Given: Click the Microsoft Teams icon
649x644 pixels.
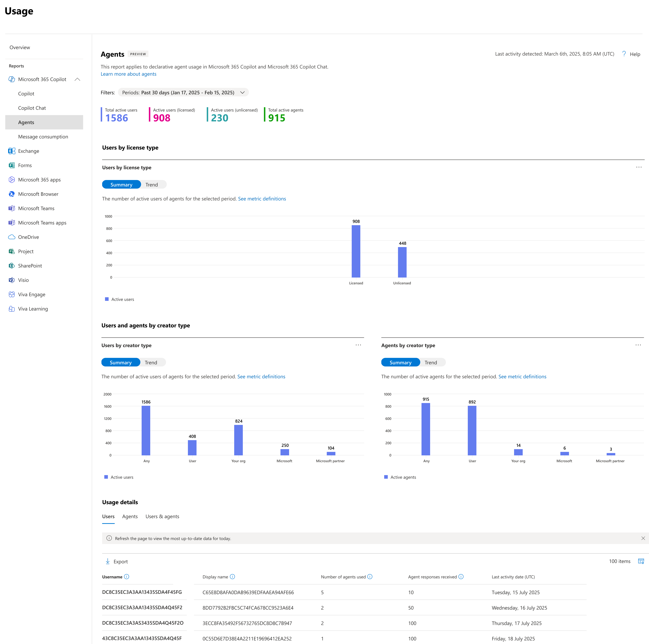Looking at the screenshot, I should [12, 208].
